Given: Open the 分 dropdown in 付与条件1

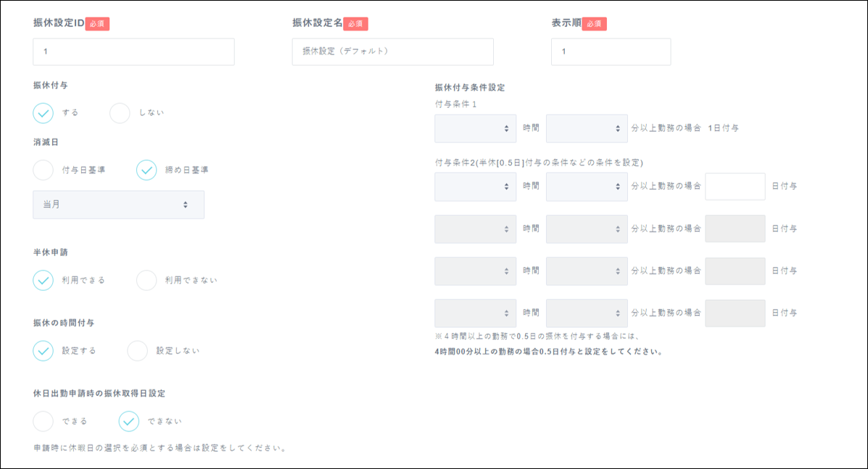Looking at the screenshot, I should tap(587, 128).
